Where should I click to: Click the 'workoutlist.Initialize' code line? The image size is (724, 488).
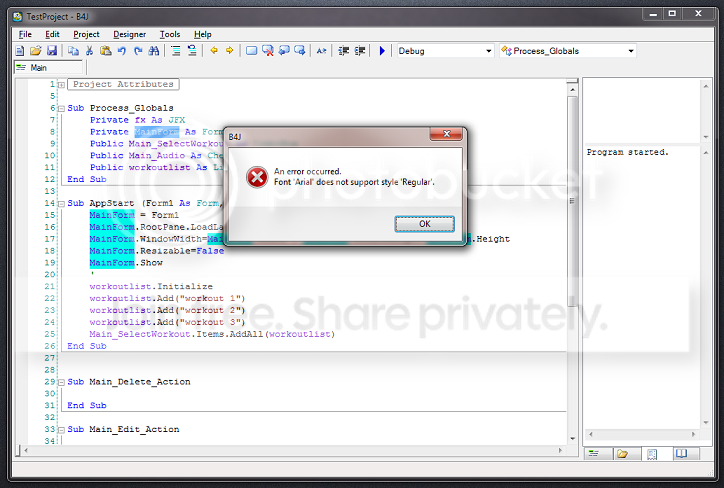(151, 286)
